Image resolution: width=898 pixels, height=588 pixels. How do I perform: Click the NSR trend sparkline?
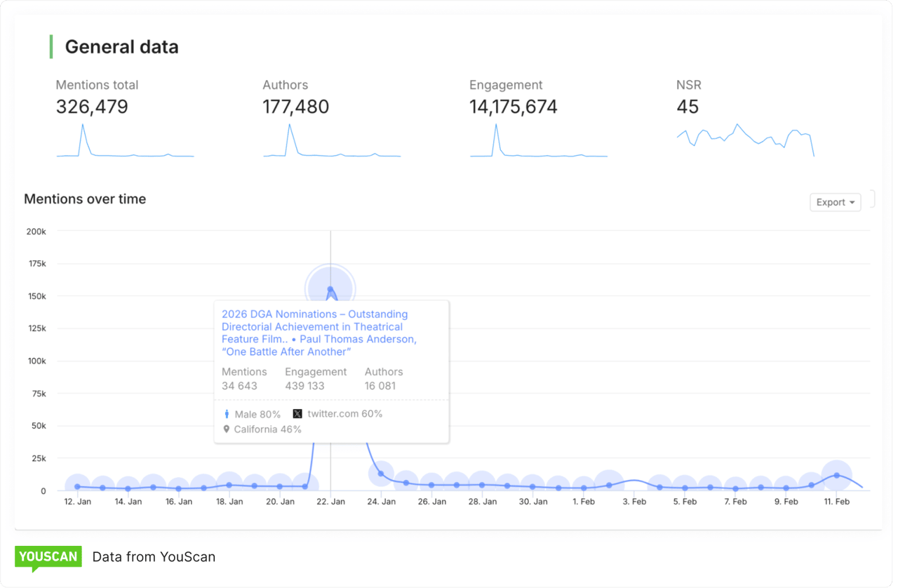coord(745,137)
